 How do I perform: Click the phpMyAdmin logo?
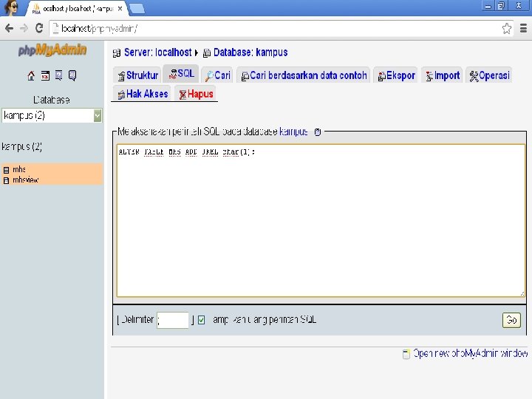(x=52, y=50)
